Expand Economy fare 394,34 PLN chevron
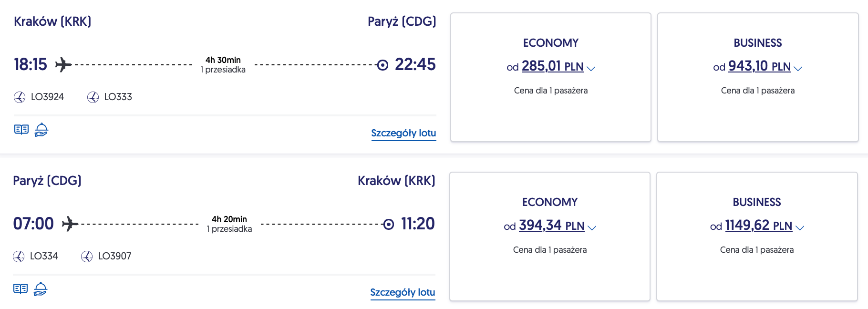 pos(592,227)
